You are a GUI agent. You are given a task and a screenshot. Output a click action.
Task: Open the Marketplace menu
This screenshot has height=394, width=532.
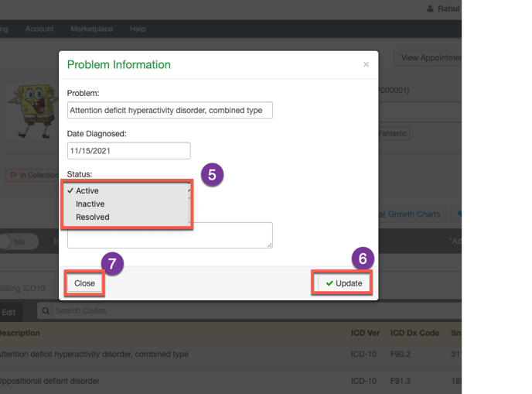click(x=91, y=29)
